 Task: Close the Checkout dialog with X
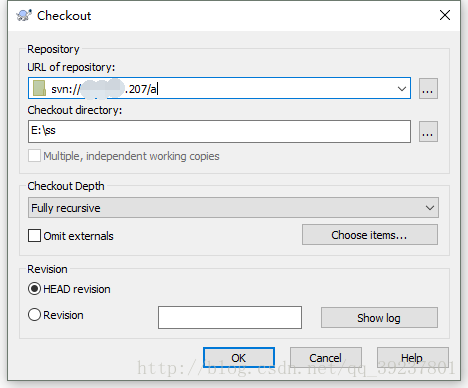coord(445,15)
